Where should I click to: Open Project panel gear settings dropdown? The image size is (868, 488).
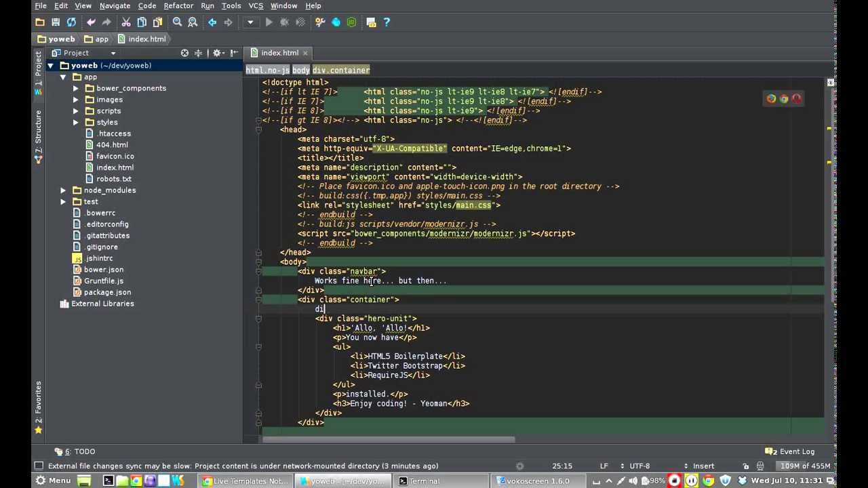[x=218, y=53]
